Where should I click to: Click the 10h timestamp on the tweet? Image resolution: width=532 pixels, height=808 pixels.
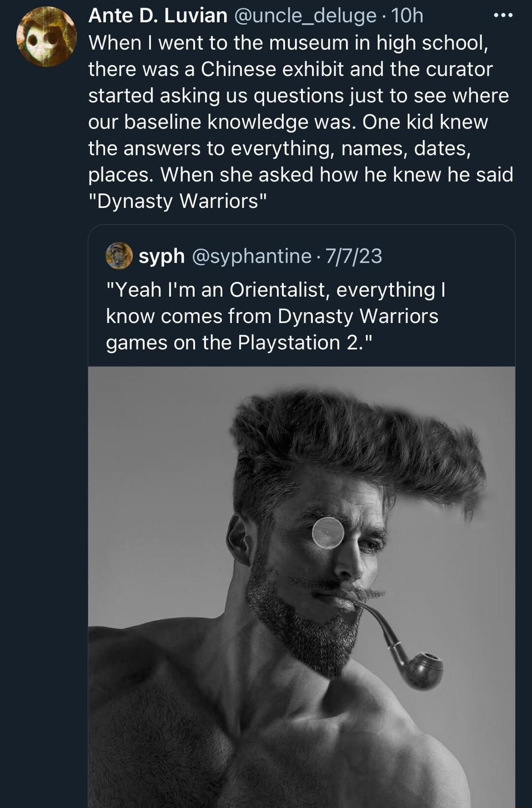click(x=407, y=16)
